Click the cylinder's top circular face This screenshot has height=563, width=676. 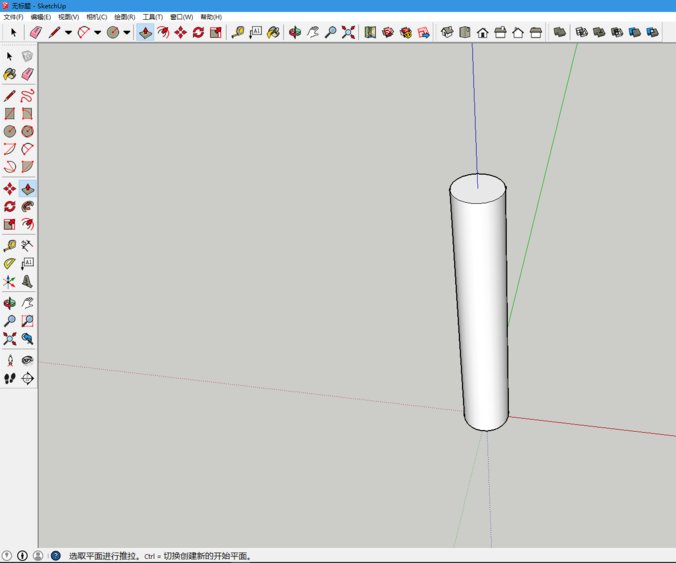(x=477, y=189)
